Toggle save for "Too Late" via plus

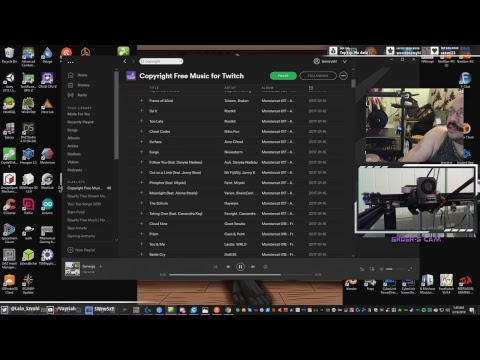click(x=141, y=121)
